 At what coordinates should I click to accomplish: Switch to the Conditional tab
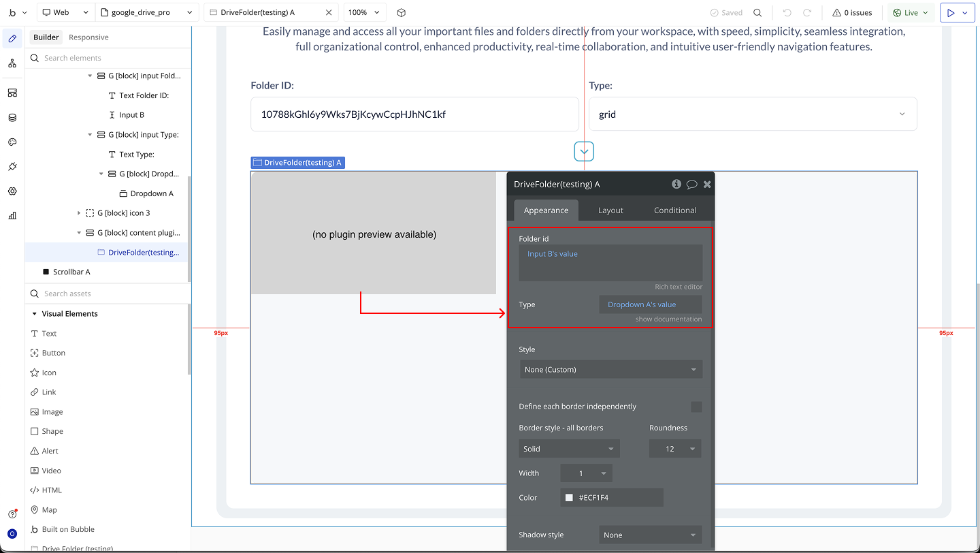(675, 210)
